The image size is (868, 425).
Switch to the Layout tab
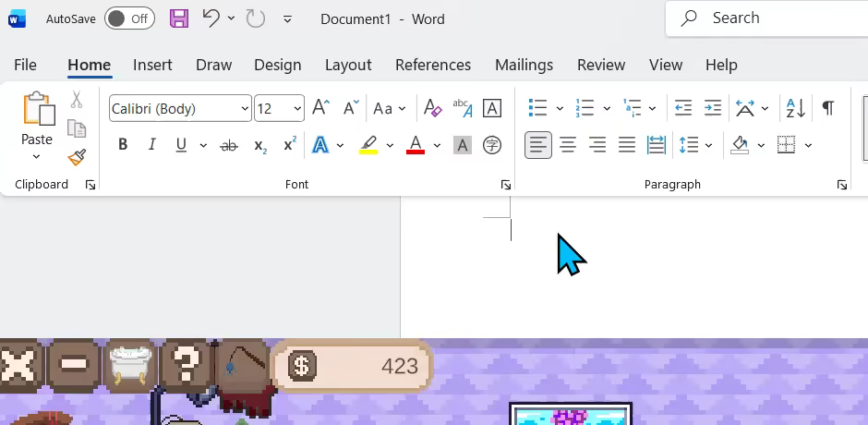pos(348,65)
